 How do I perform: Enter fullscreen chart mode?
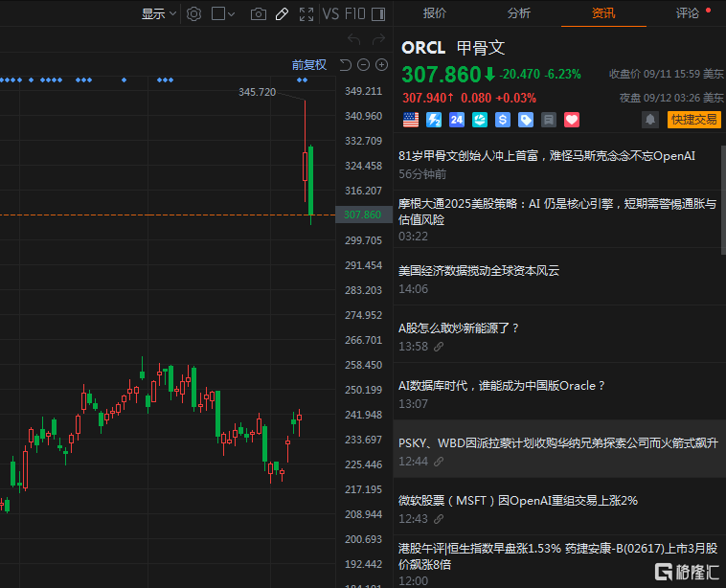(306, 14)
